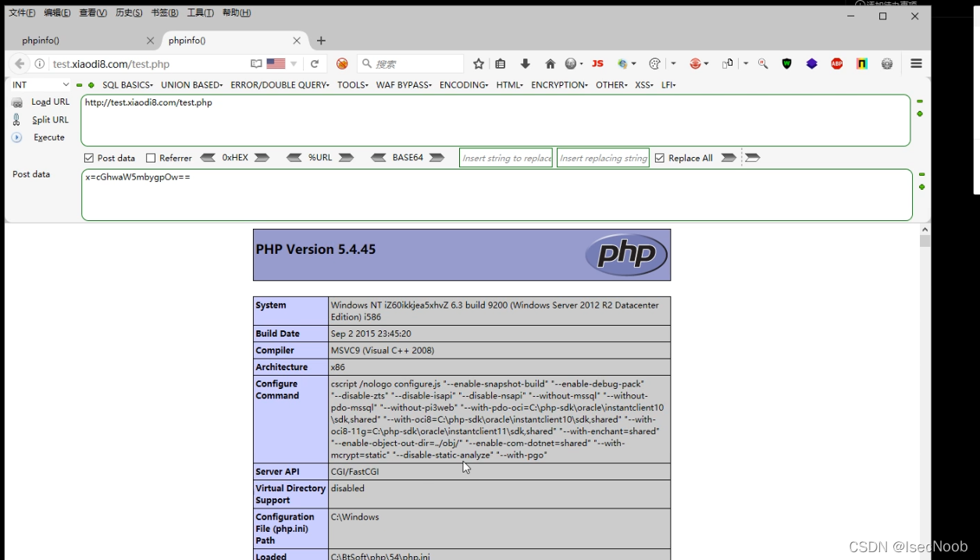The image size is (980, 560).
Task: Click the green shield toolbar icon
Action: (x=786, y=64)
